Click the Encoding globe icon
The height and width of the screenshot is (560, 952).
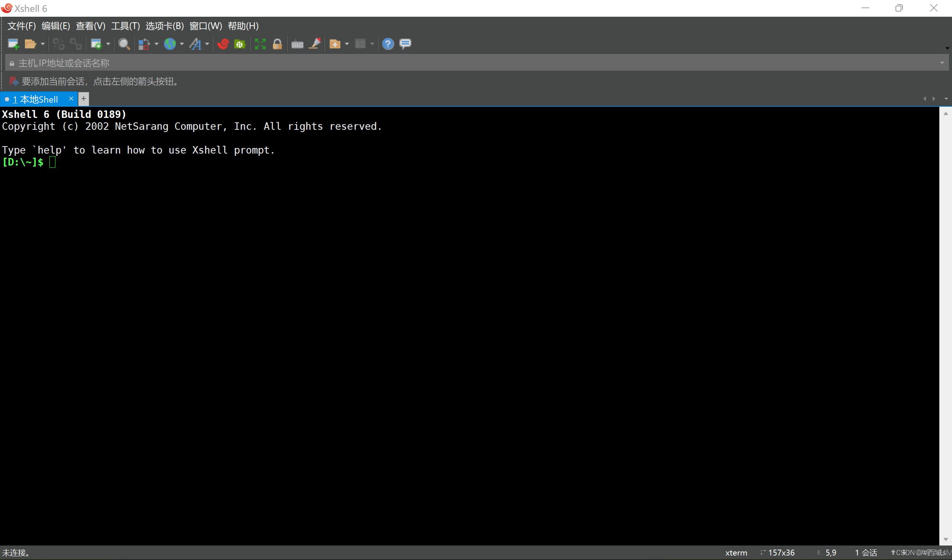click(x=170, y=44)
